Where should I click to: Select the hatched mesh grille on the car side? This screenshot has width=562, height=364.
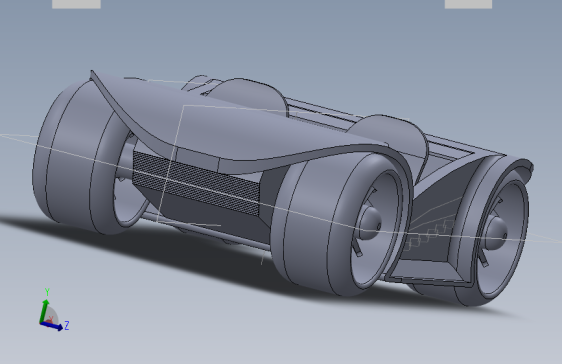click(196, 183)
